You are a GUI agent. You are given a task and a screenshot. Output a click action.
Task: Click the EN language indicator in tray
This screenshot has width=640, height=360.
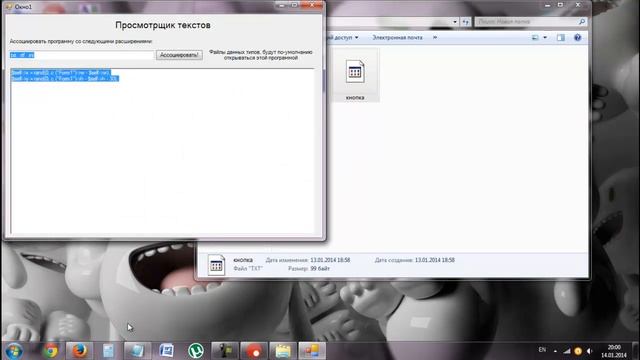pyautogui.click(x=542, y=350)
